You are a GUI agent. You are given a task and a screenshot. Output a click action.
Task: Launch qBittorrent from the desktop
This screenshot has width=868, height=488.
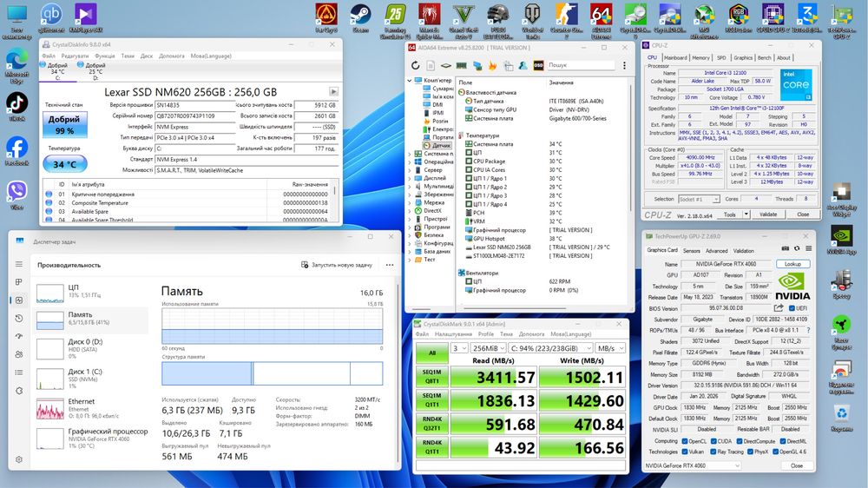[51, 18]
